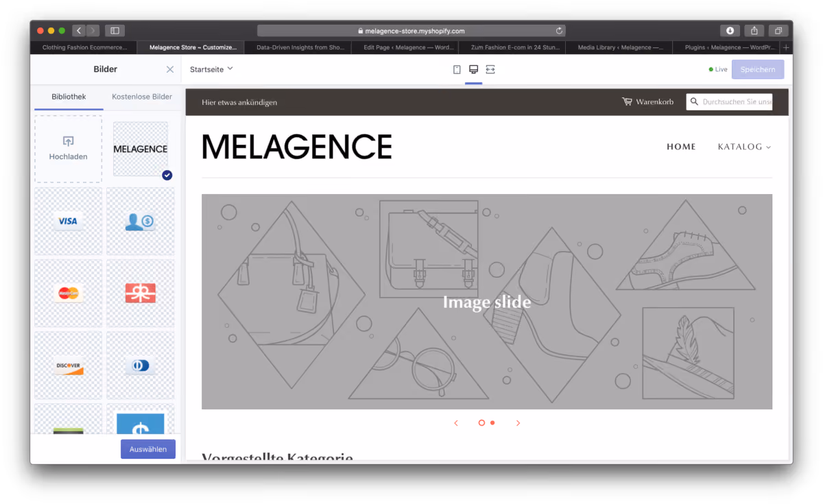Select the Visa card image
The height and width of the screenshot is (504, 823).
[69, 221]
